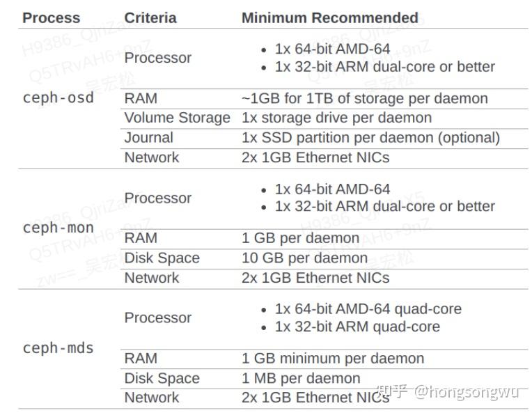The image size is (532, 415).
Task: Click the Journal criteria row label
Action: [148, 137]
